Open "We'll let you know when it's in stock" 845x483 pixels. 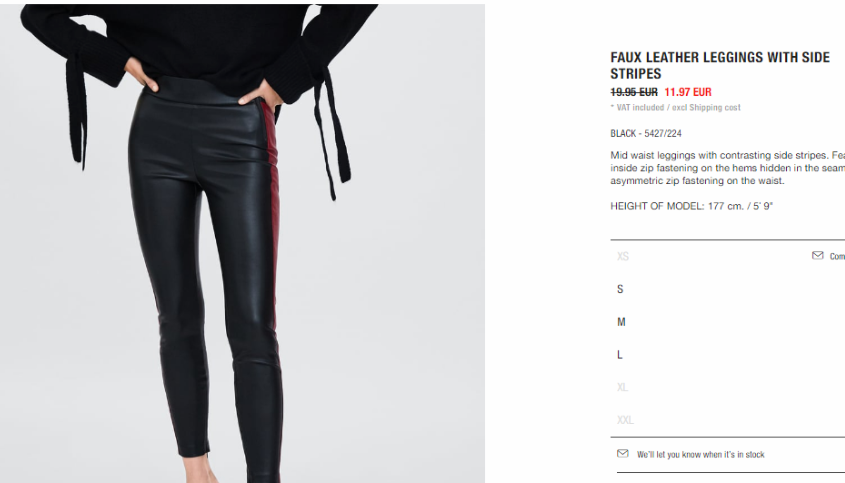[701, 454]
